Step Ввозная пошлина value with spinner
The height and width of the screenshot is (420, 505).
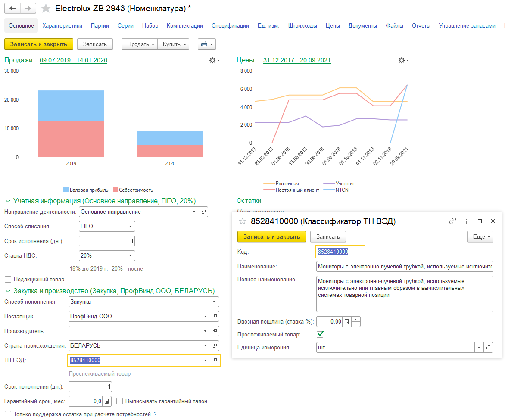click(x=356, y=321)
